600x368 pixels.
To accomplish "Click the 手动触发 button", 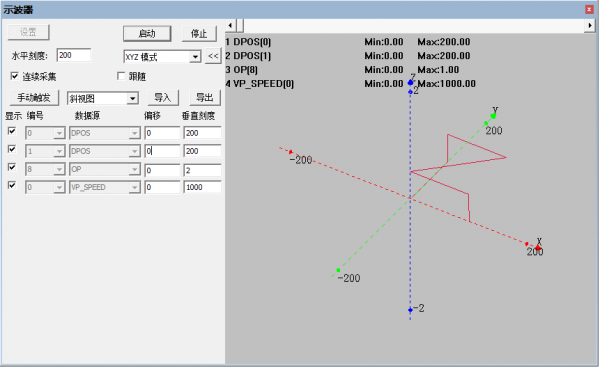I will coord(34,98).
